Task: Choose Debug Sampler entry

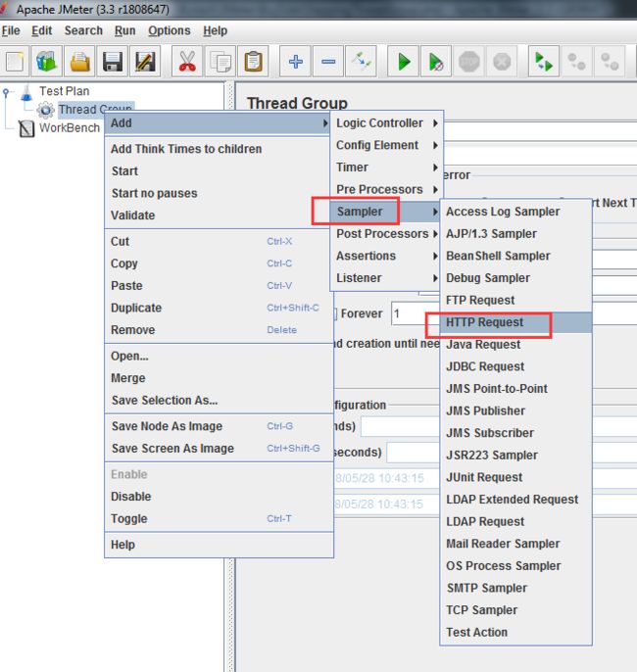Action: click(x=516, y=278)
